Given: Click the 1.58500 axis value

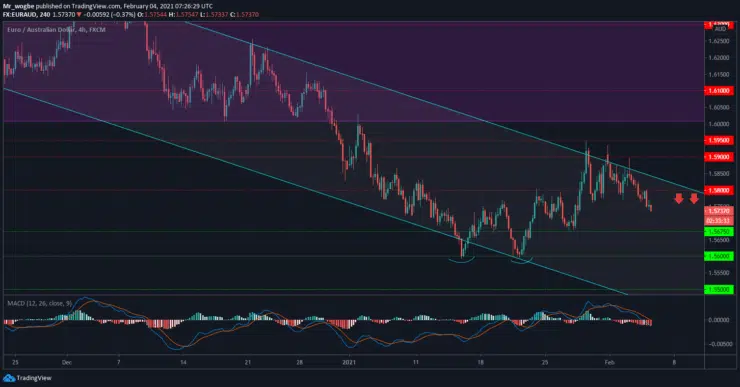Looking at the screenshot, I should coord(718,173).
